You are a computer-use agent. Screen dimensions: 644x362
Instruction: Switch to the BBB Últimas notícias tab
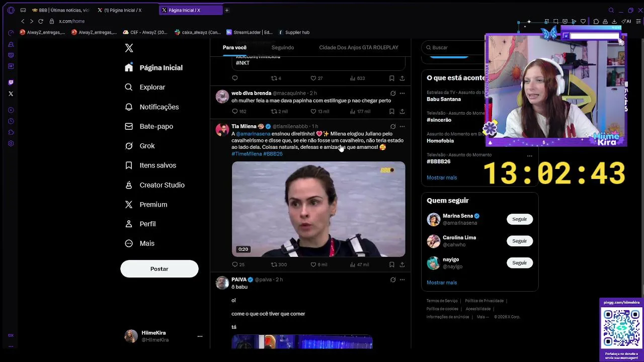pyautogui.click(x=60, y=10)
